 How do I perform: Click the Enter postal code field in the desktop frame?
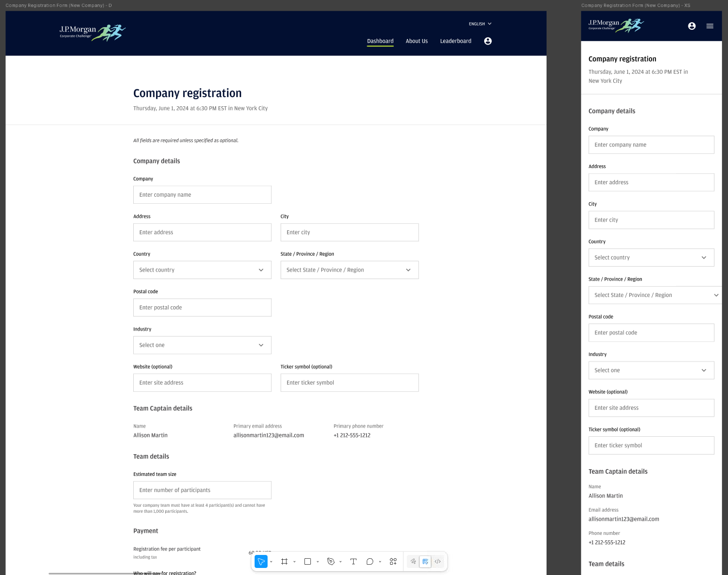tap(202, 307)
